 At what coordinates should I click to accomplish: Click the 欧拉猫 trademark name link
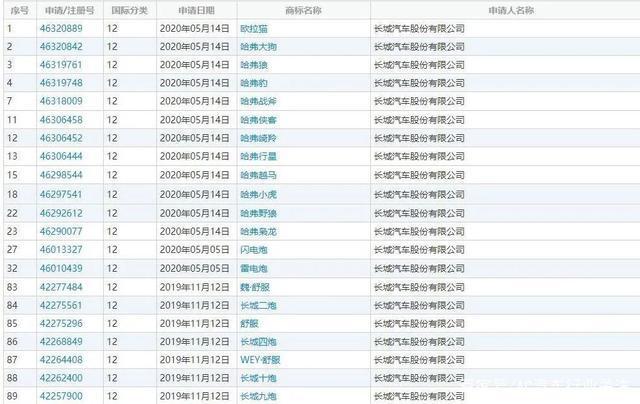[x=256, y=28]
